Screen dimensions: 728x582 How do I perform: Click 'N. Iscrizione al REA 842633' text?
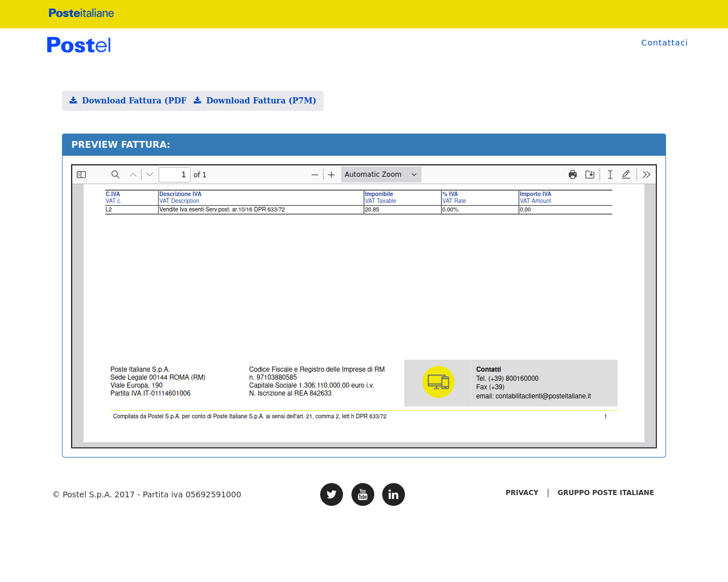(x=290, y=393)
